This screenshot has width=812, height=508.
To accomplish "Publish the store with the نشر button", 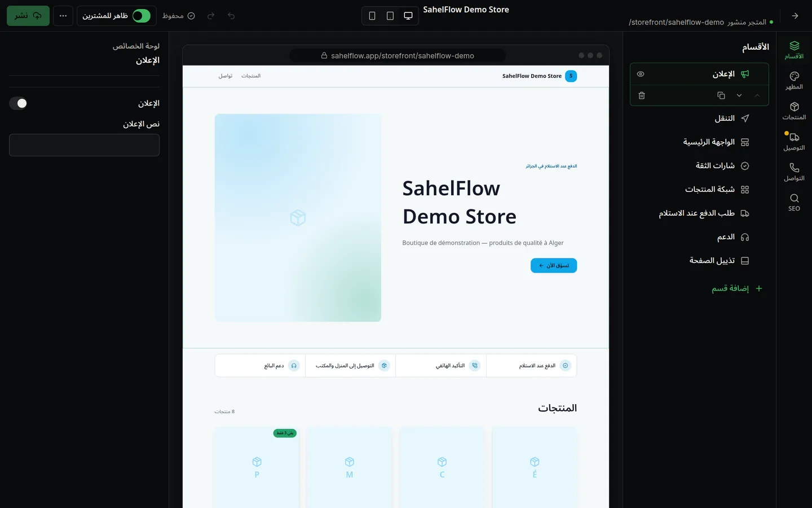I will pos(28,16).
